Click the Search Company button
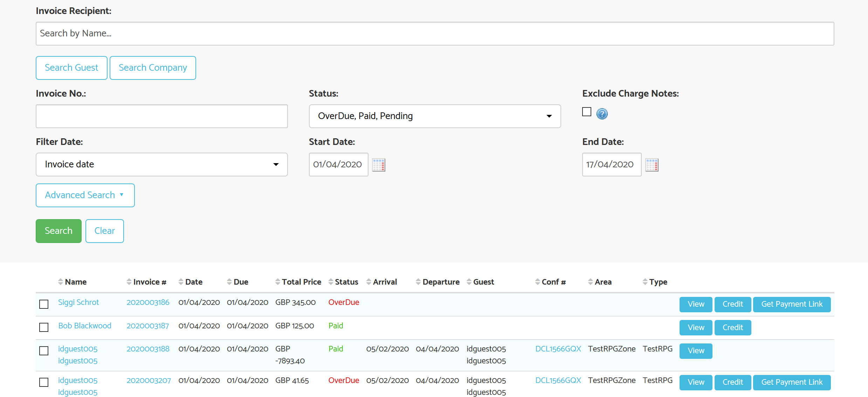Image resolution: width=868 pixels, height=397 pixels. [153, 68]
